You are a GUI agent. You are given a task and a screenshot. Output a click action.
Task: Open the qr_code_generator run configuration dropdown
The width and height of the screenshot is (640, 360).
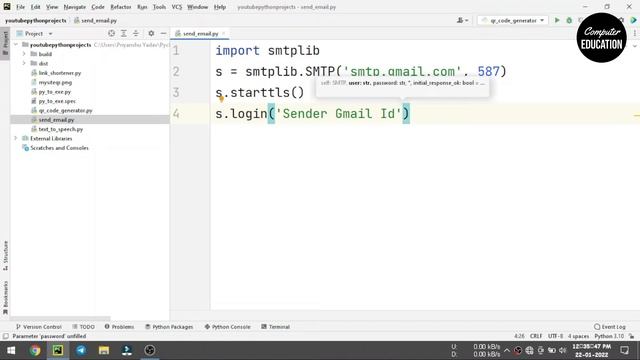pos(513,20)
